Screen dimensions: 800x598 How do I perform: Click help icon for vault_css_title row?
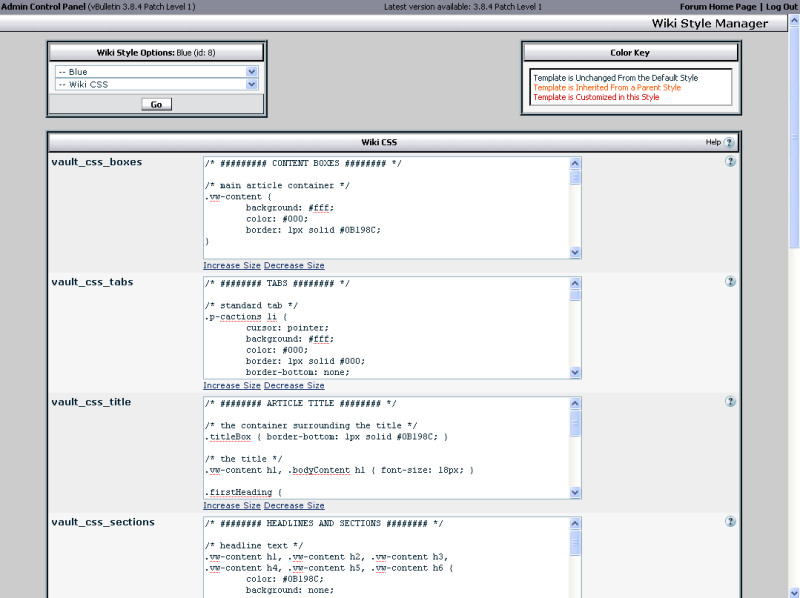730,402
